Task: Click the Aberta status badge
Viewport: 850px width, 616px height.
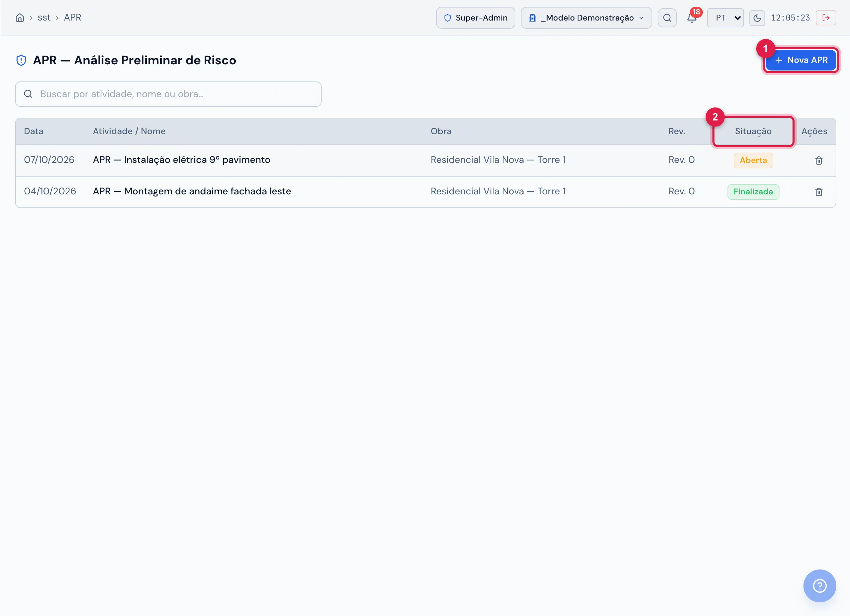Action: pos(753,161)
